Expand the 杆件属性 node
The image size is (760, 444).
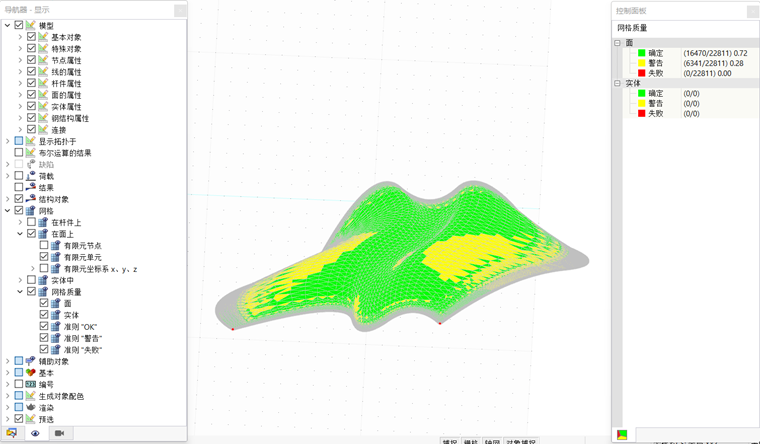(x=20, y=83)
